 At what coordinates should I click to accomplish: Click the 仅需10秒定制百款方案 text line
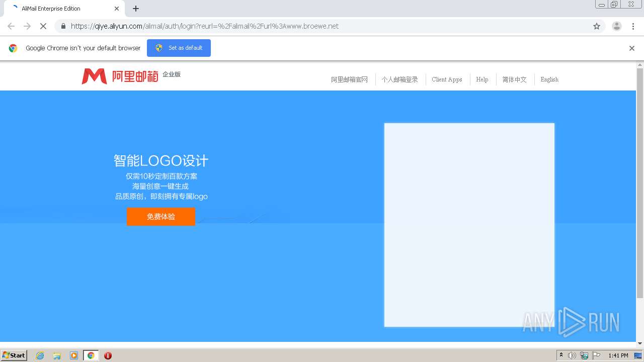click(x=162, y=176)
